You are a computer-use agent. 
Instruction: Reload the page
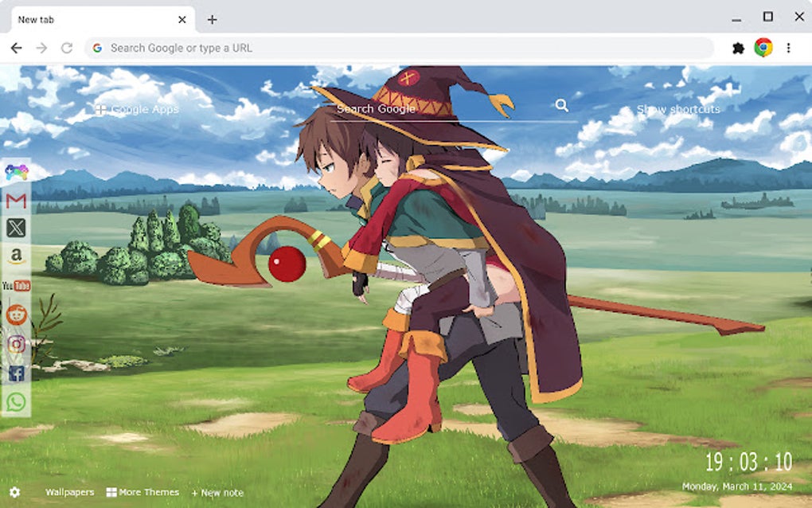coord(67,48)
